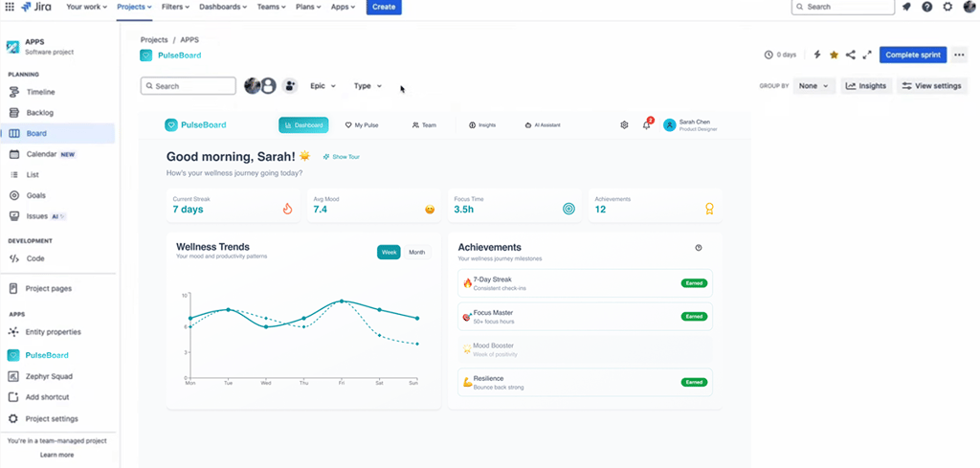Open the Filters dropdown

click(176, 7)
